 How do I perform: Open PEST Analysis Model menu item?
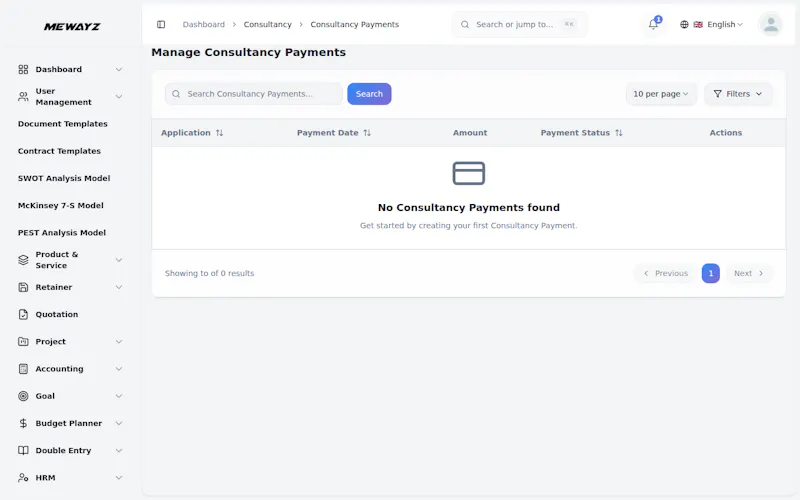coord(62,233)
